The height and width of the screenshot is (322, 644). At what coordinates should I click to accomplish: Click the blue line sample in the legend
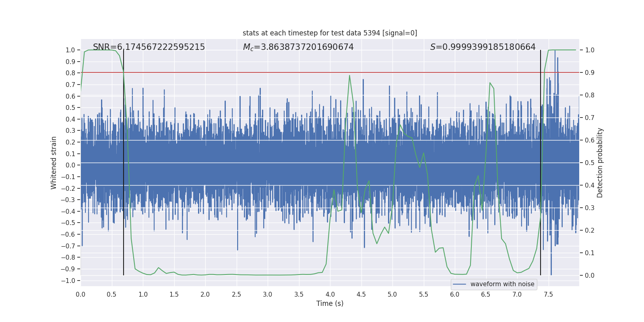pyautogui.click(x=460, y=284)
